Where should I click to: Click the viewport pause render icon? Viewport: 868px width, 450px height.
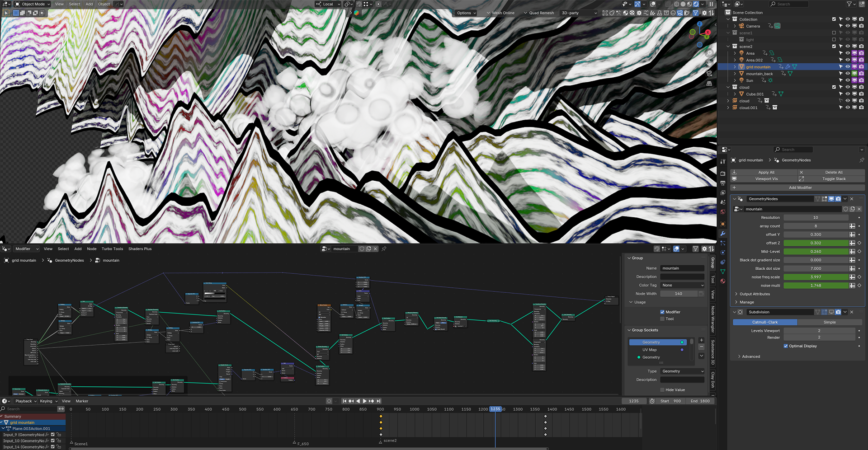click(x=711, y=4)
